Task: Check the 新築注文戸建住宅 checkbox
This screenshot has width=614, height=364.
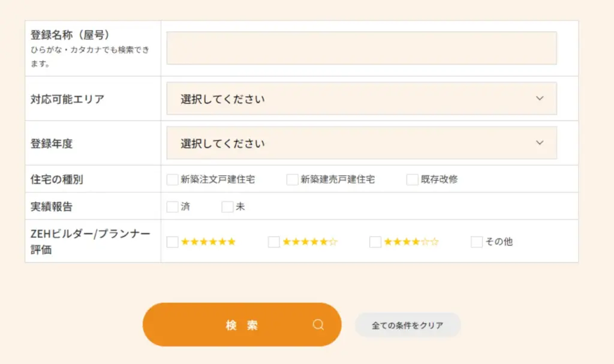Action: 172,179
